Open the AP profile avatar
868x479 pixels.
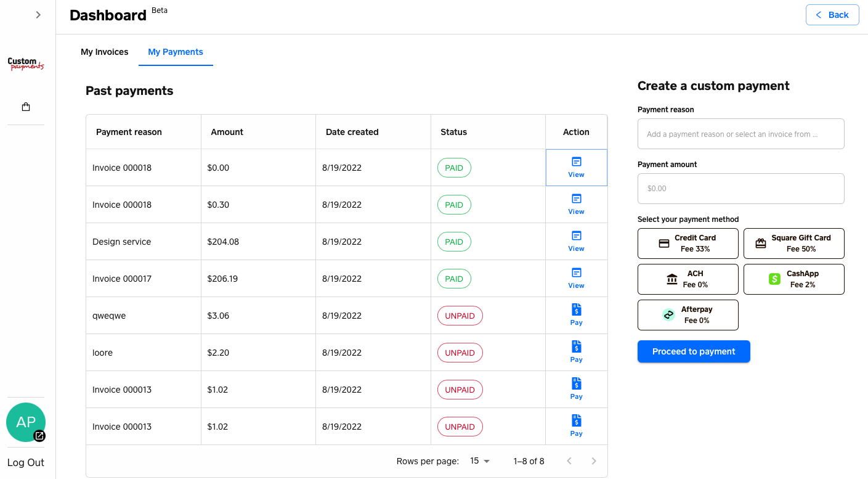(26, 422)
